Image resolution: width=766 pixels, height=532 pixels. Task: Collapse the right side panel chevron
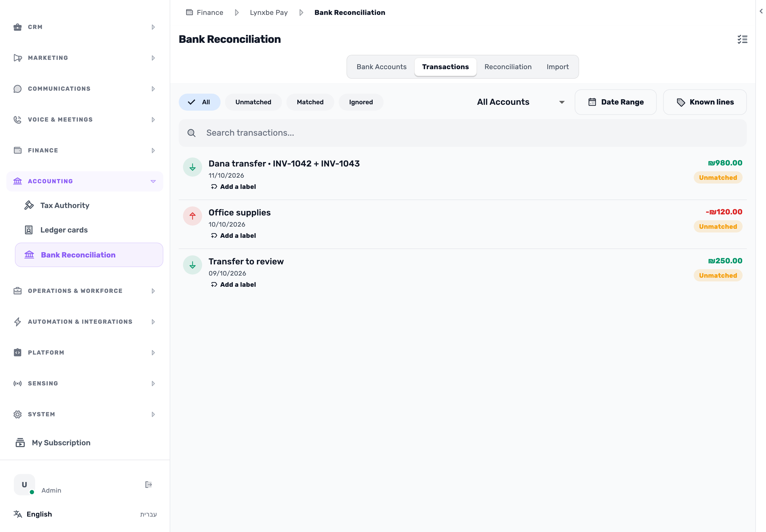761,11
